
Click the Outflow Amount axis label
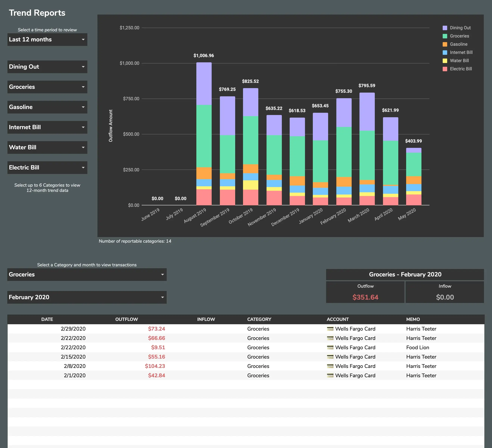point(110,126)
